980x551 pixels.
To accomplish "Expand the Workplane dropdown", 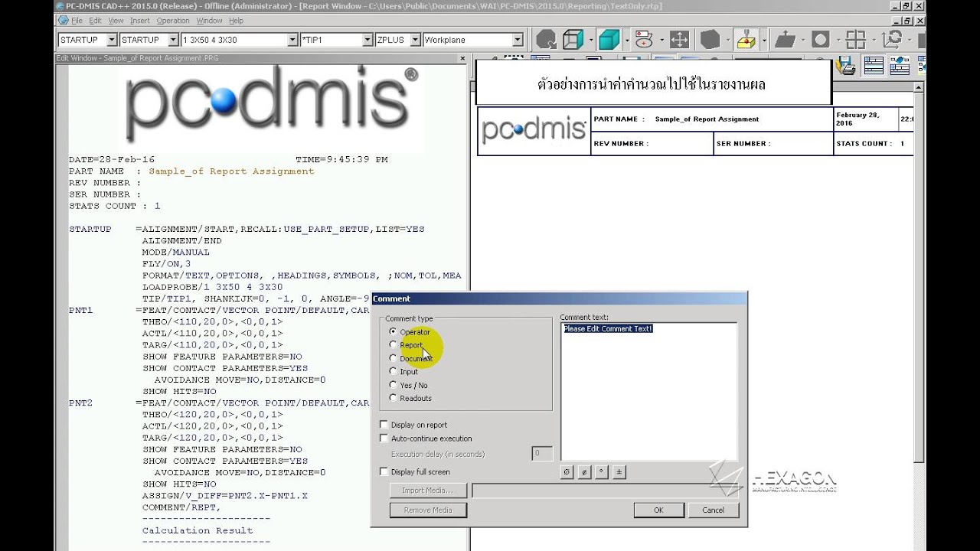I will click(518, 40).
